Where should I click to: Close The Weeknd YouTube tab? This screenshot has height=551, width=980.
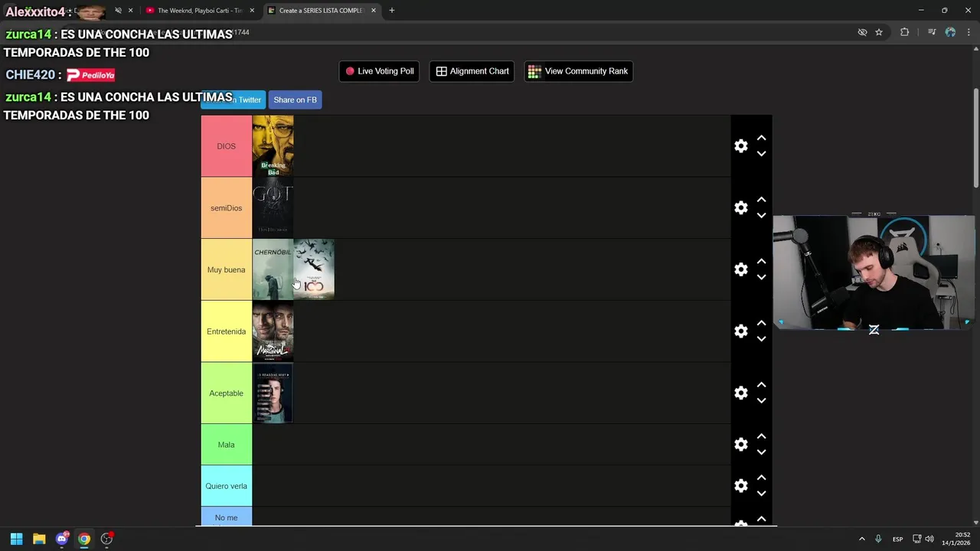252,11
